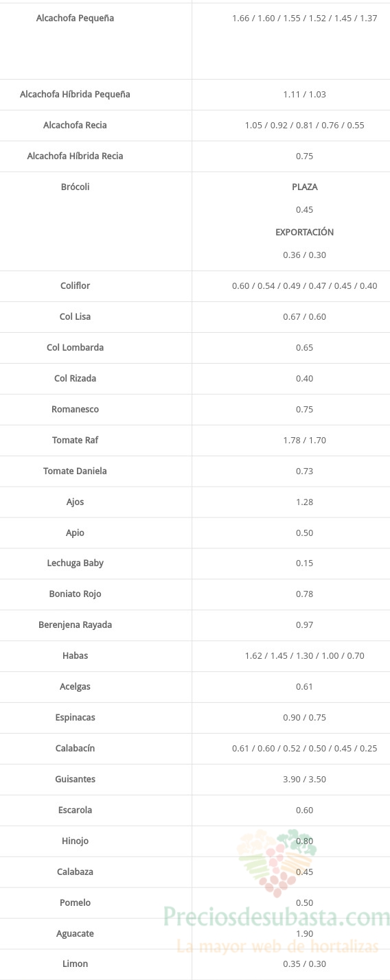Select the Alcachofa Pequeña row label

tap(76, 19)
